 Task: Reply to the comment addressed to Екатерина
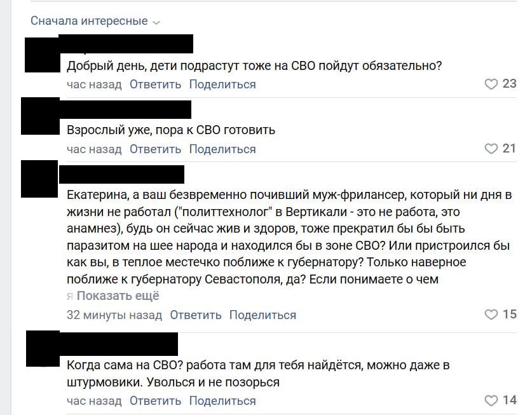coord(195,315)
